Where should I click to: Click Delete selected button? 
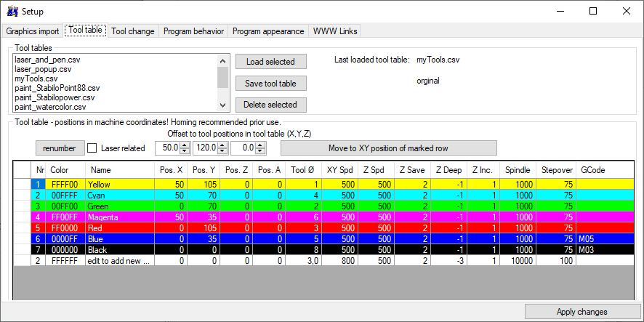270,105
